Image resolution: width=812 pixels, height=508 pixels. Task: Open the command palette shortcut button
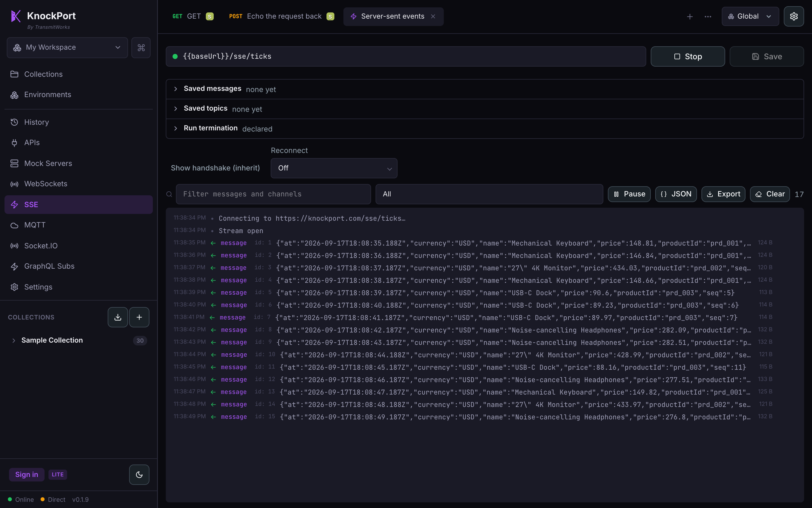(141, 48)
